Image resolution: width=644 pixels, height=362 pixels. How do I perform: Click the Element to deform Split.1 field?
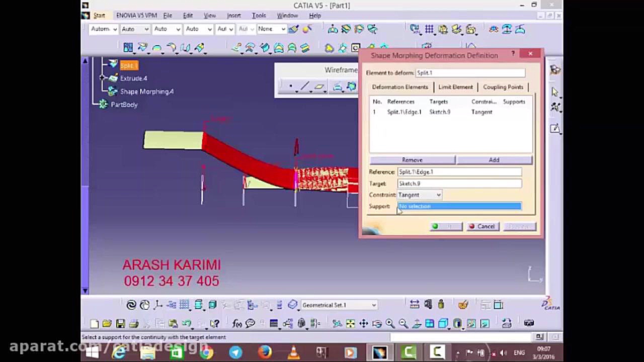coord(470,73)
